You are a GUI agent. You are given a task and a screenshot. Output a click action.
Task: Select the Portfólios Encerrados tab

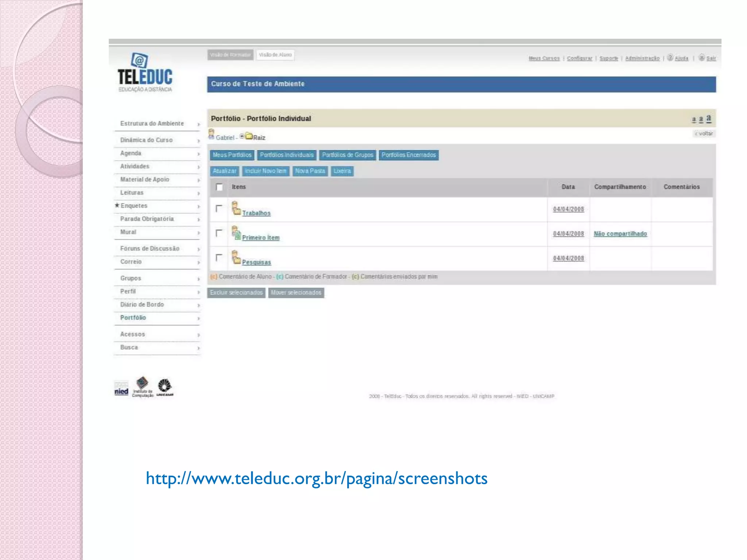(409, 155)
